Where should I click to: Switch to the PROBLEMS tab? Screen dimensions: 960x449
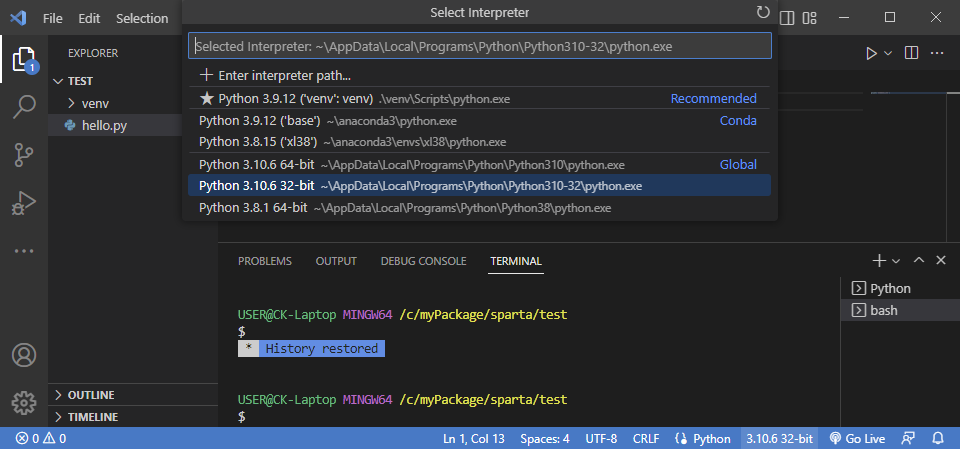(x=264, y=261)
